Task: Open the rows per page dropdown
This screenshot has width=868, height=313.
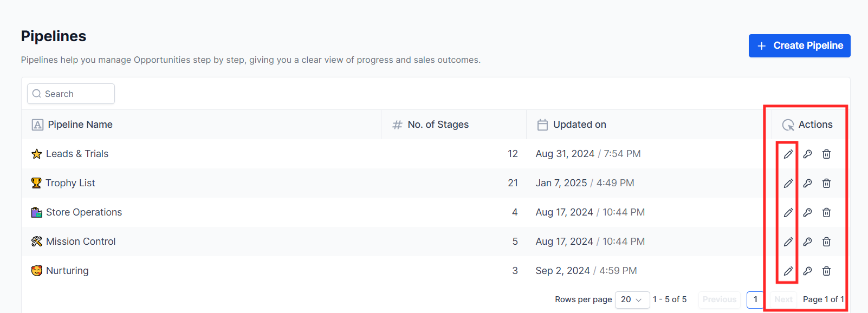Action: coord(632,299)
